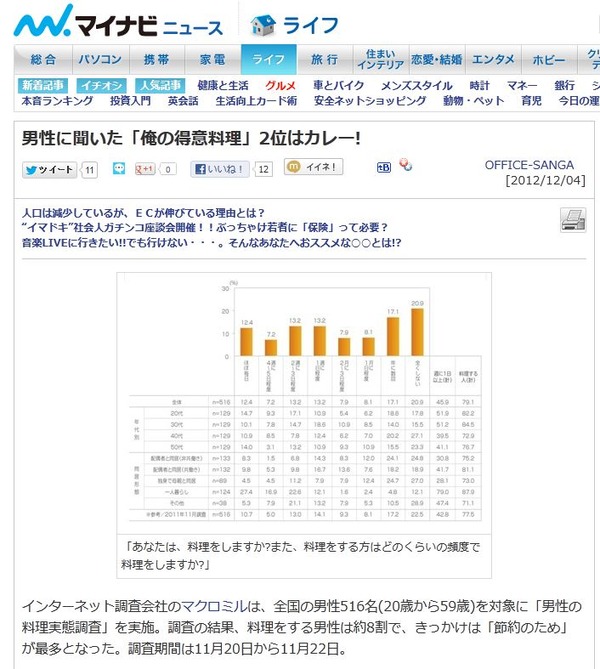Open the マネー category link
The height and width of the screenshot is (669, 600).
522,85
